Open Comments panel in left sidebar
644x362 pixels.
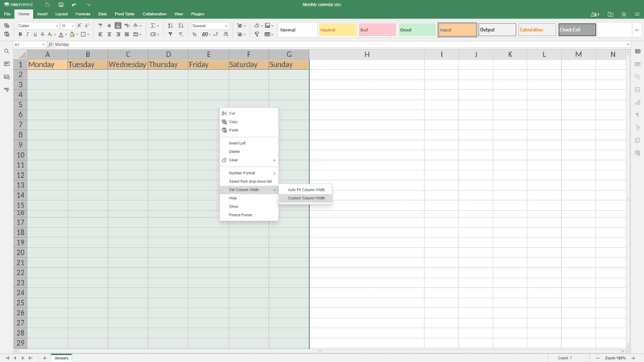click(x=6, y=64)
